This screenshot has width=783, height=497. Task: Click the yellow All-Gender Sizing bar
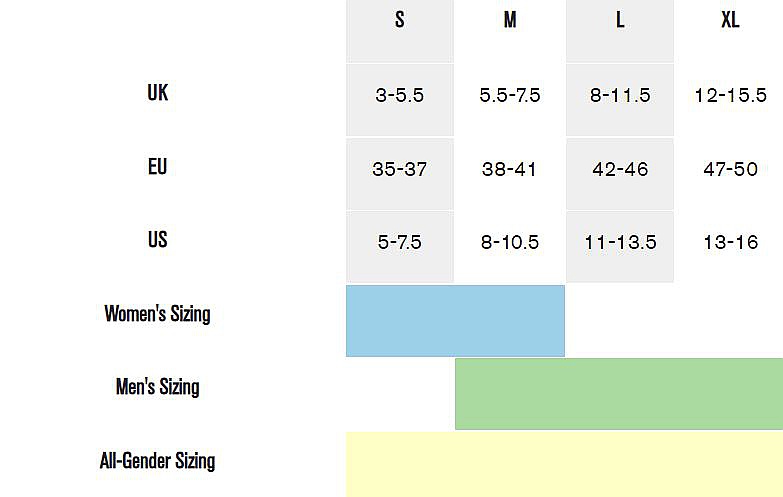pyautogui.click(x=564, y=465)
